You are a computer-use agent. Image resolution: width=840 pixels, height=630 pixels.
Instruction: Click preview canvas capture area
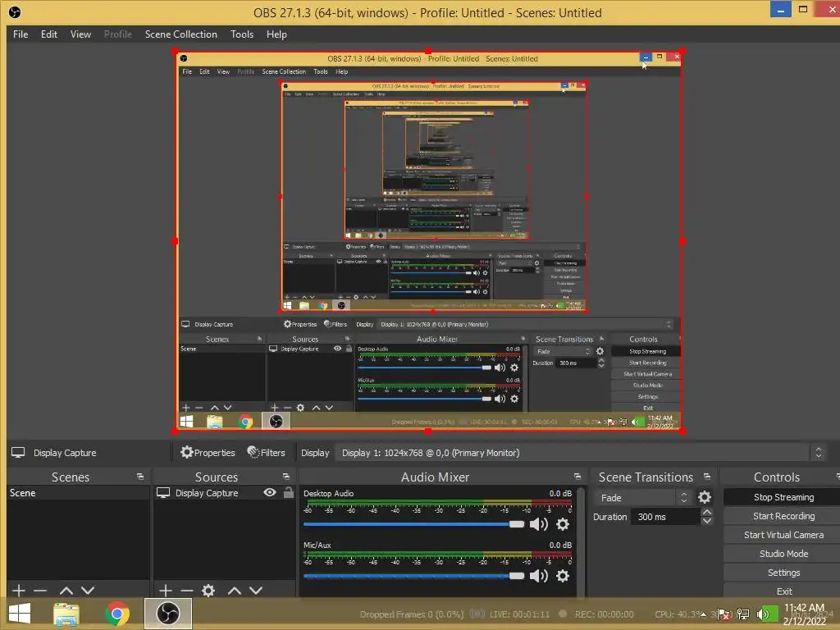pos(428,241)
